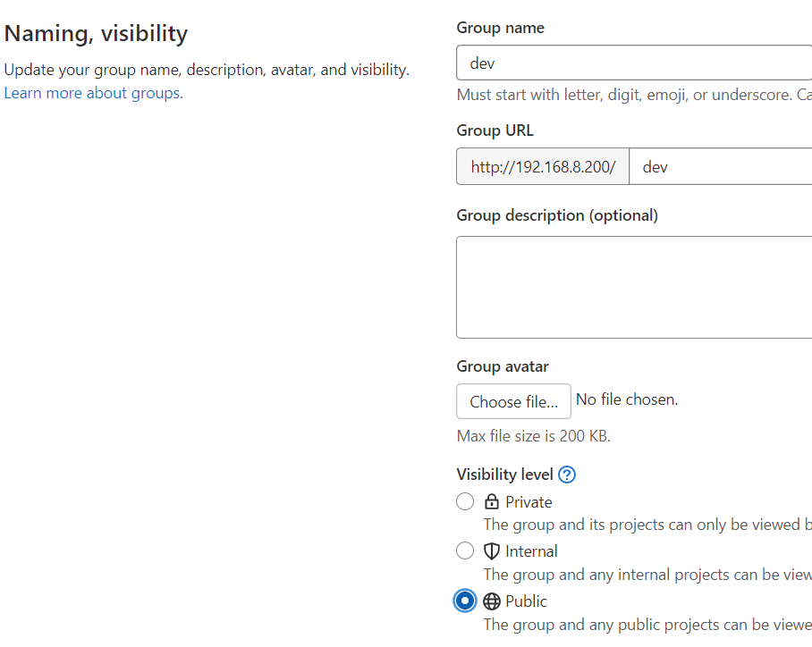
Task: Click the shield icon beside Internal
Action: click(492, 551)
